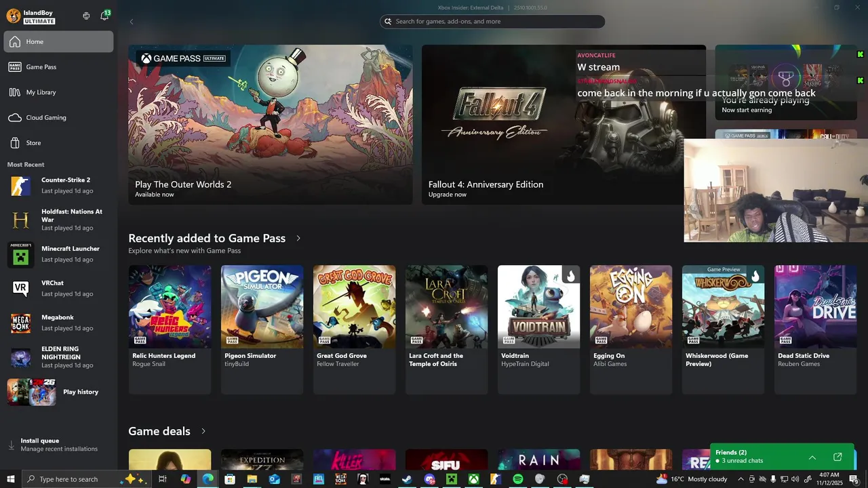The image size is (868, 488).
Task: Open the notifications bell icon
Action: point(104,16)
